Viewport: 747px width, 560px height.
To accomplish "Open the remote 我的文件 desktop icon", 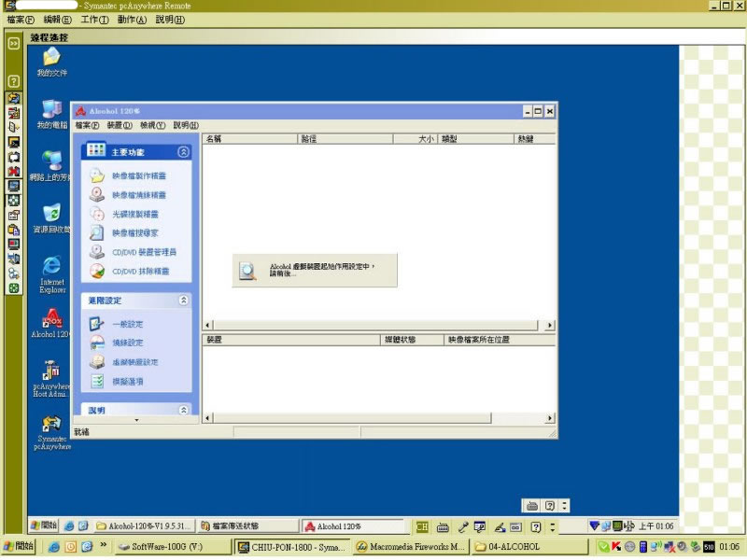I will pos(52,63).
